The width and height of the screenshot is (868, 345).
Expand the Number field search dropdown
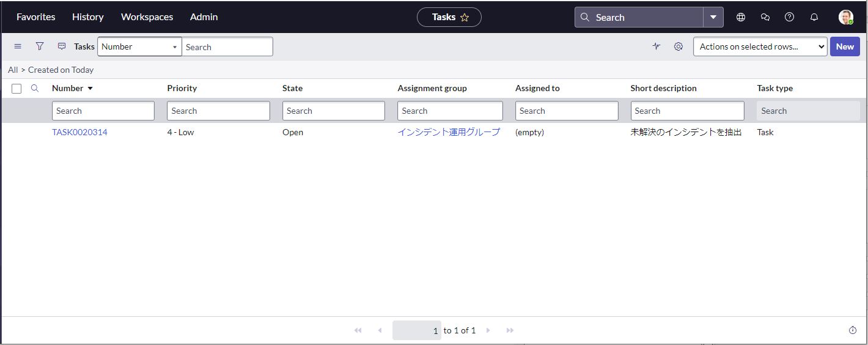click(139, 46)
